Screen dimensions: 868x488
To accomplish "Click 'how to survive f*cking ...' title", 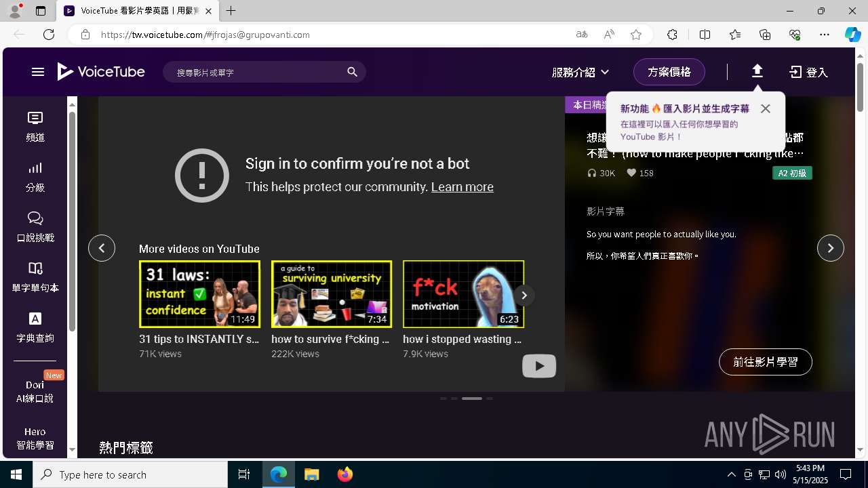I will (x=330, y=339).
